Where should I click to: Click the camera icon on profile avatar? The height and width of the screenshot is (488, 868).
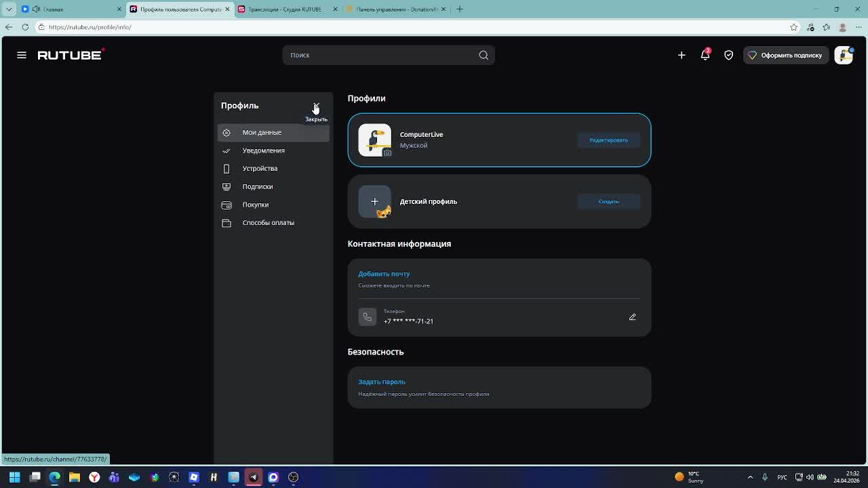click(x=387, y=152)
